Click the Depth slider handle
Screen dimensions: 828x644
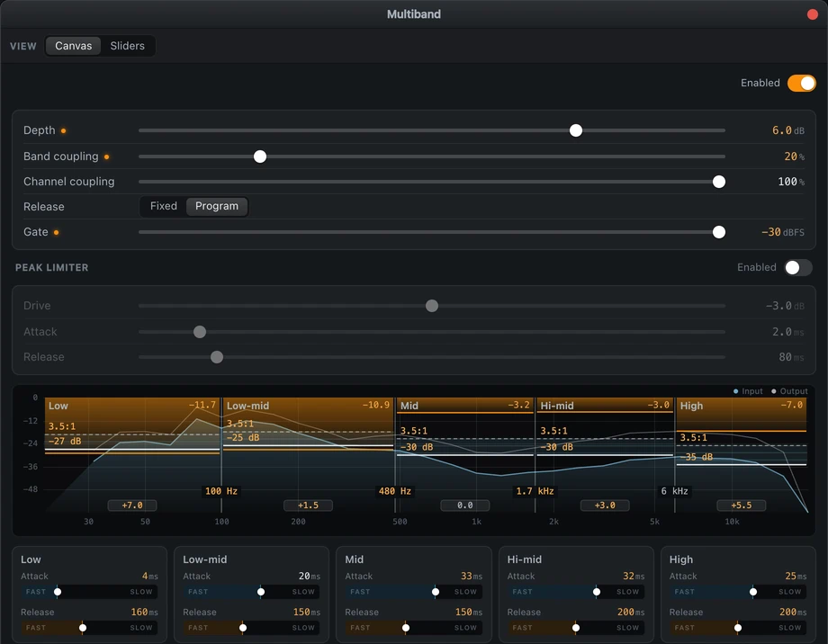coord(576,130)
